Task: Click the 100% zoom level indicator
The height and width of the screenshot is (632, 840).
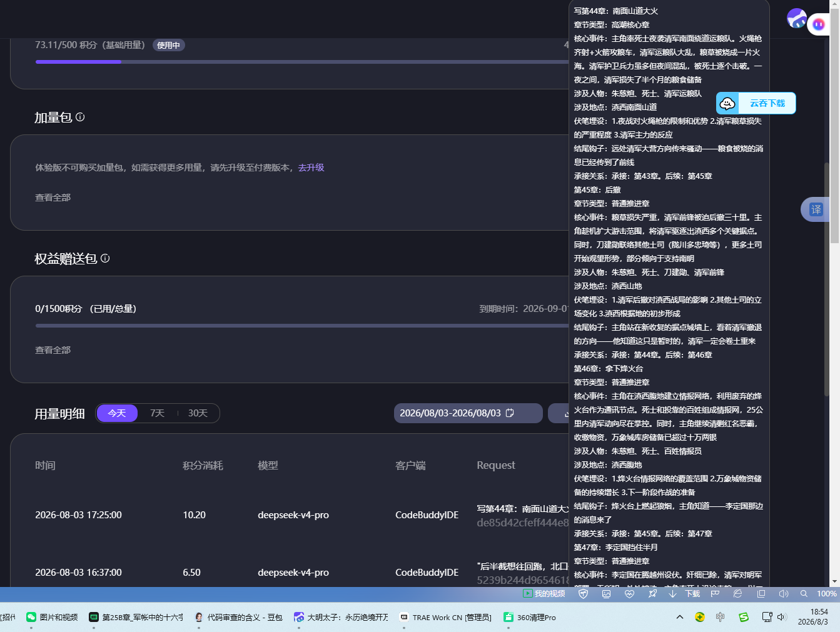Action: pos(827,594)
